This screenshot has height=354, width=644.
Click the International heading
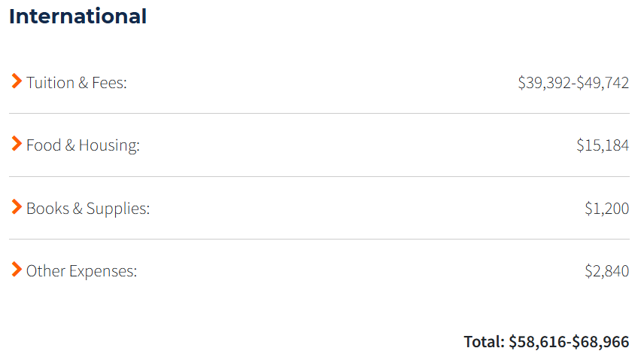tap(77, 16)
